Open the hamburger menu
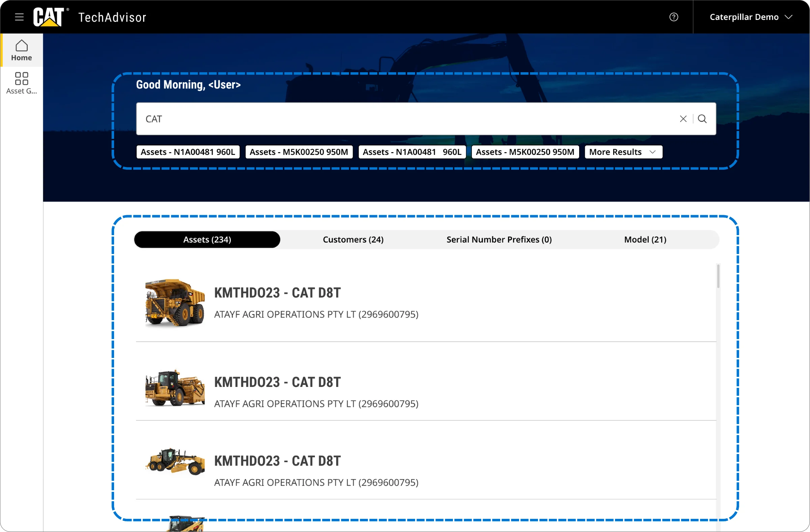810x532 pixels. tap(19, 17)
